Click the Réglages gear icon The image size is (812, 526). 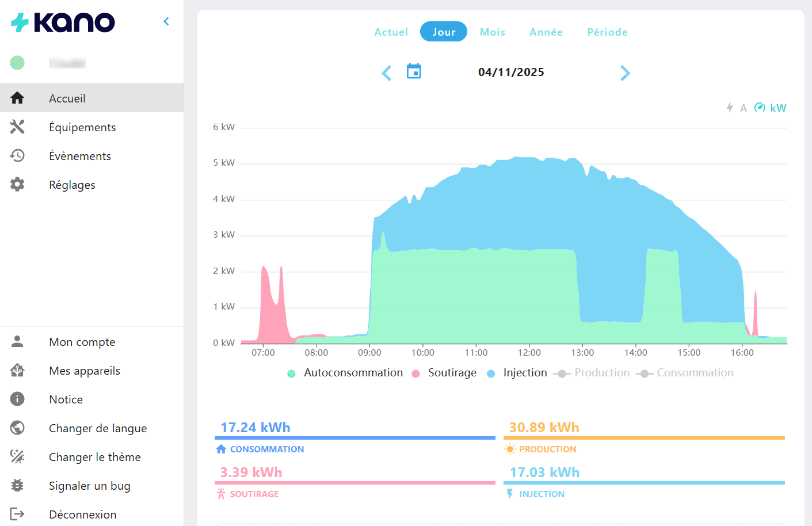tap(17, 184)
